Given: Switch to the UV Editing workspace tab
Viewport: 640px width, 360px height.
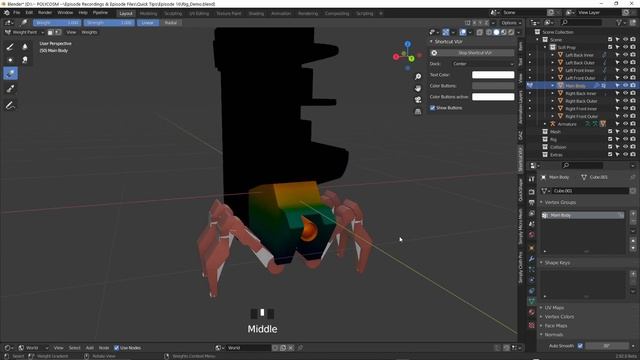Looking at the screenshot, I should tap(199, 13).
